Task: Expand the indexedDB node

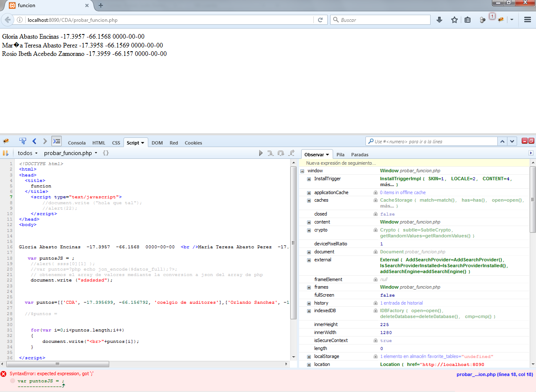Action: 309,311
